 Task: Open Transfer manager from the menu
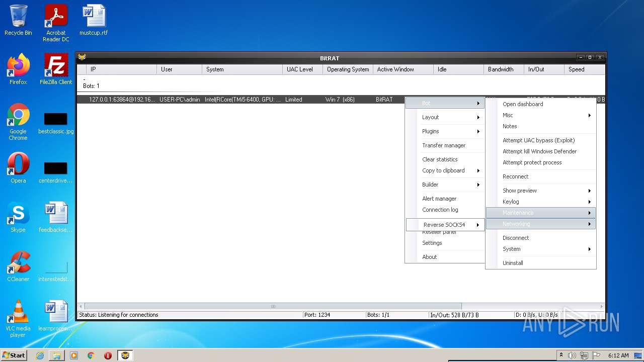445,145
